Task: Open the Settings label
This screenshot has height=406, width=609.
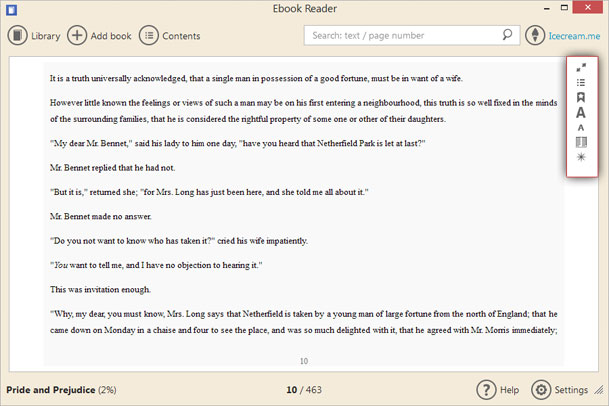Action: (571, 390)
